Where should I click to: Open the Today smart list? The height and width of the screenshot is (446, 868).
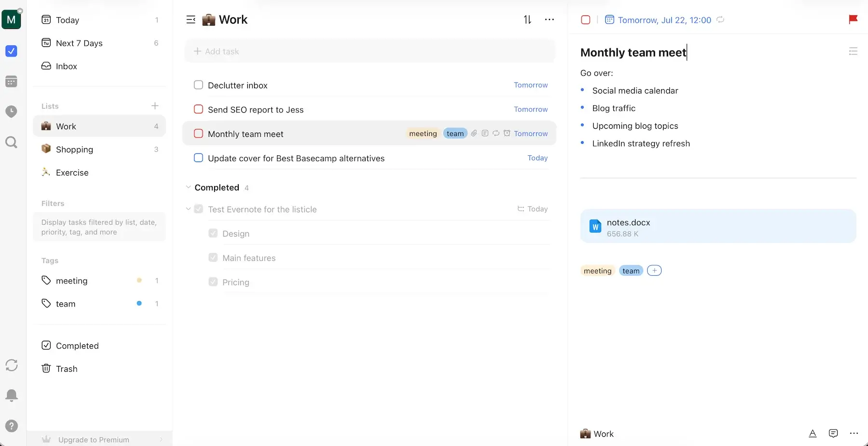[100, 20]
